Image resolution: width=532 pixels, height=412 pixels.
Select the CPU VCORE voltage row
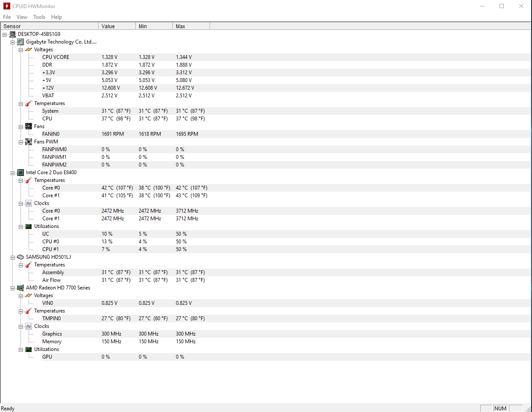tap(285, 57)
